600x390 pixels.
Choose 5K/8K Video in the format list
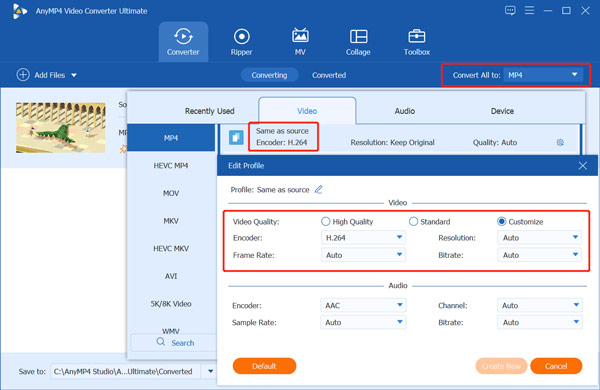coord(171,304)
